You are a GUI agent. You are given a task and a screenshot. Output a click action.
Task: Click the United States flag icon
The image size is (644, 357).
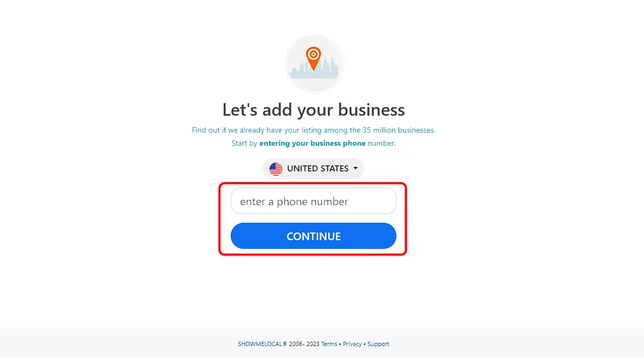tap(276, 169)
